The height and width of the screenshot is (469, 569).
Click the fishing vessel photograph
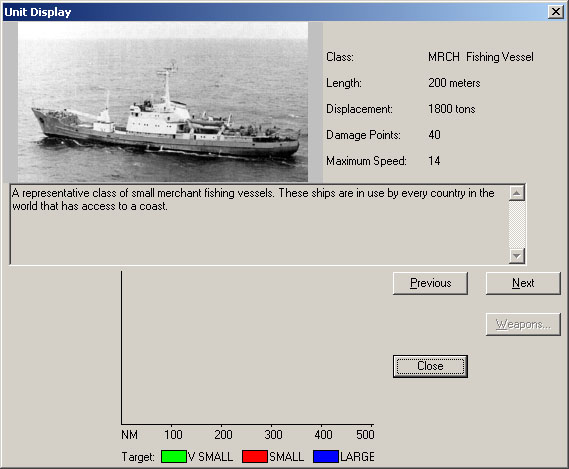[163, 102]
